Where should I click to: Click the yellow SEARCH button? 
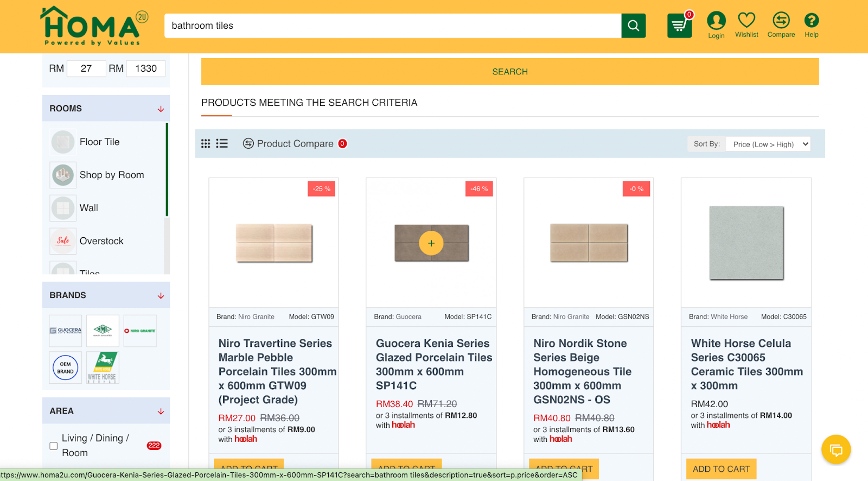(x=510, y=72)
